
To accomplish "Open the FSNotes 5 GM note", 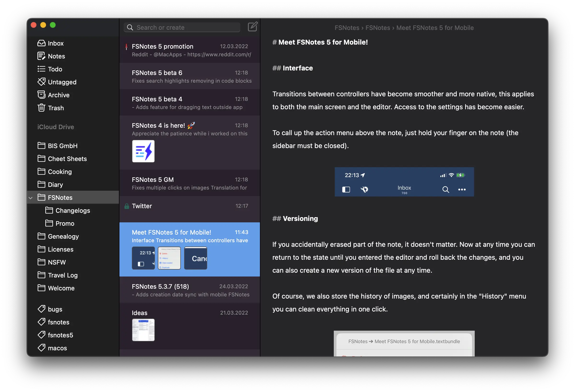I will (189, 183).
